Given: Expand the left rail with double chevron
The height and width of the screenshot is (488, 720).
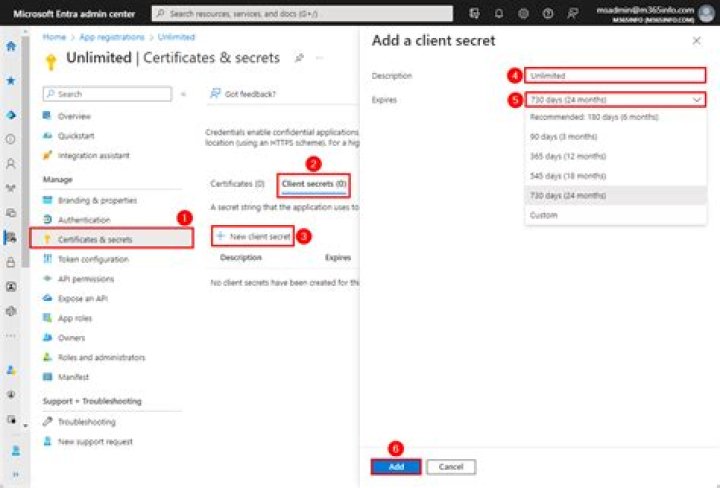Looking at the screenshot, I should click(16, 474).
